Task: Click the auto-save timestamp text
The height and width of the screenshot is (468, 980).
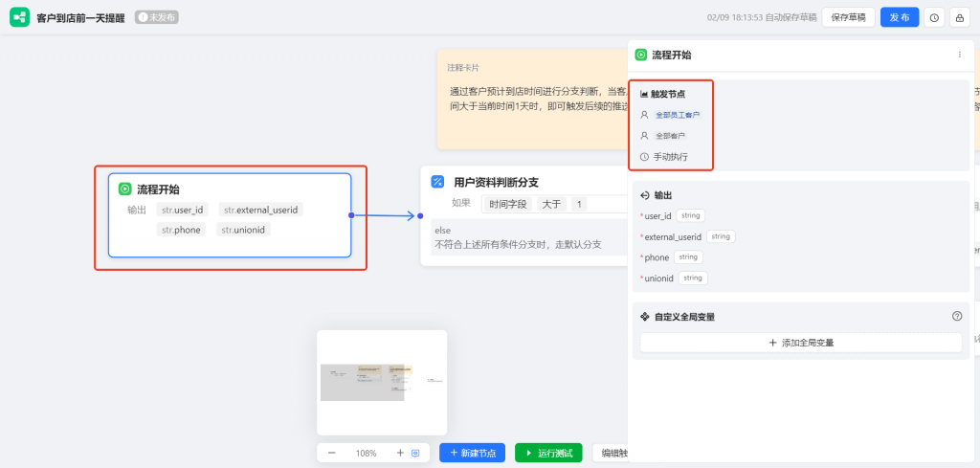Action: 762,17
